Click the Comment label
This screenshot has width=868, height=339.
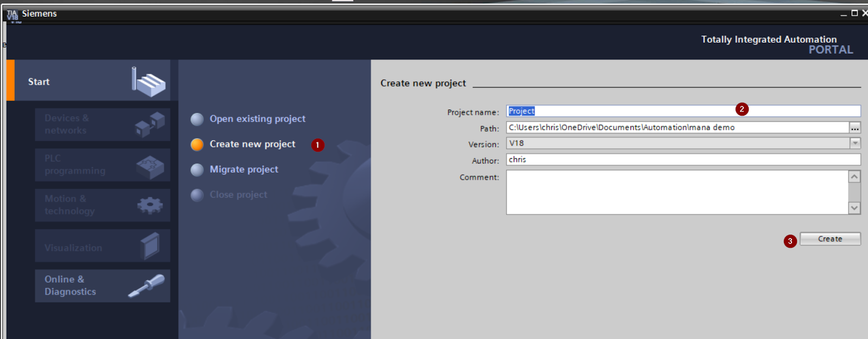coord(480,177)
